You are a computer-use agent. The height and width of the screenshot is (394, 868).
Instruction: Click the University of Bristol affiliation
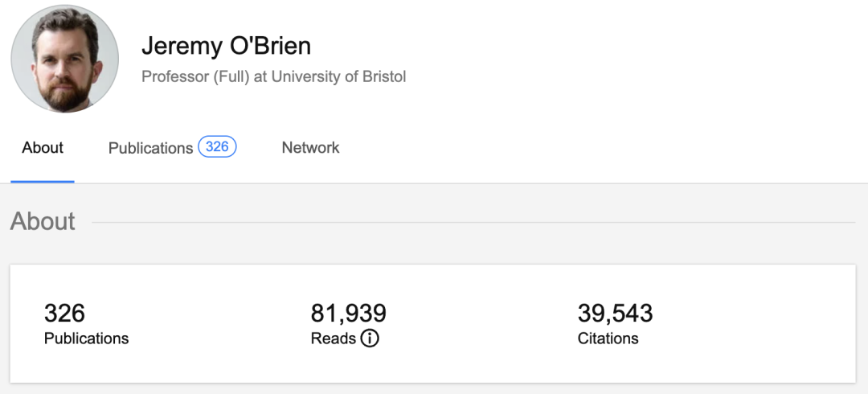338,77
